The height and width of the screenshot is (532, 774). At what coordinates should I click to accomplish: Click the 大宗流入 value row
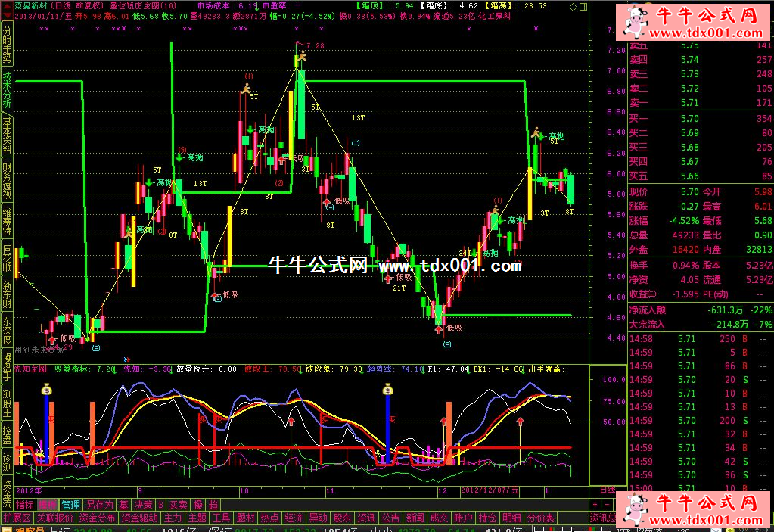click(701, 324)
